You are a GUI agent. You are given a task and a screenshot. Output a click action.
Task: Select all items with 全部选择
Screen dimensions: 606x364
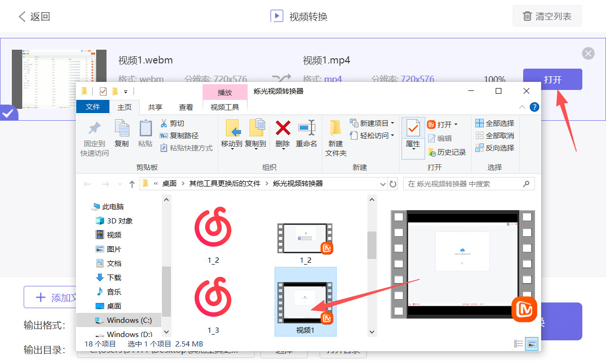point(495,123)
